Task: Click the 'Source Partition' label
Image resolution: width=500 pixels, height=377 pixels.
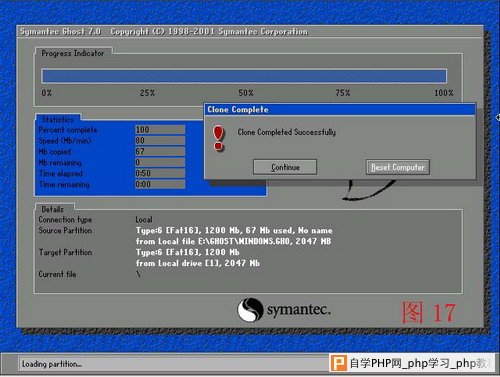Action: click(x=65, y=231)
